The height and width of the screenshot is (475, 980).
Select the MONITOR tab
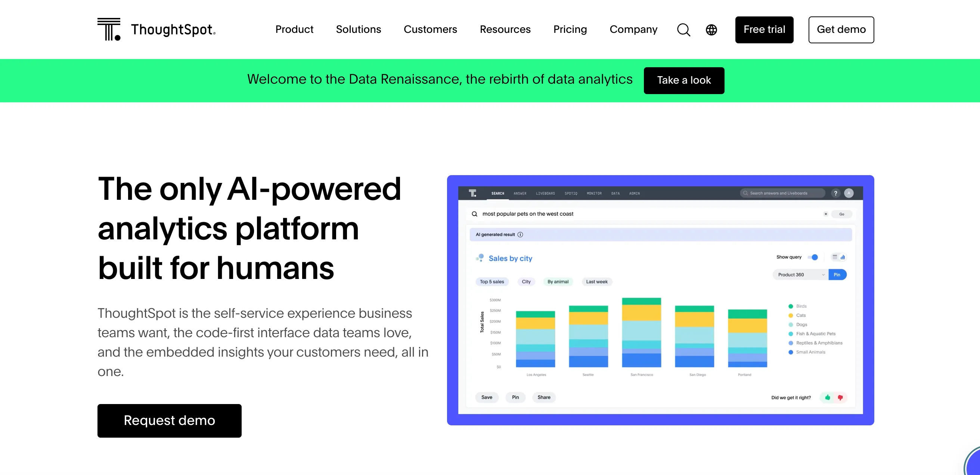coord(594,193)
